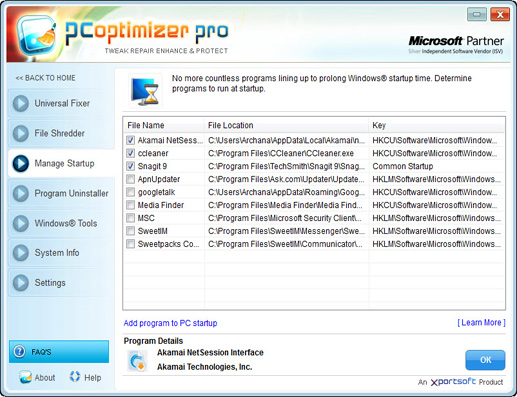This screenshot has height=397, width=517.
Task: Click the Akamai program details icon
Action: 137,361
